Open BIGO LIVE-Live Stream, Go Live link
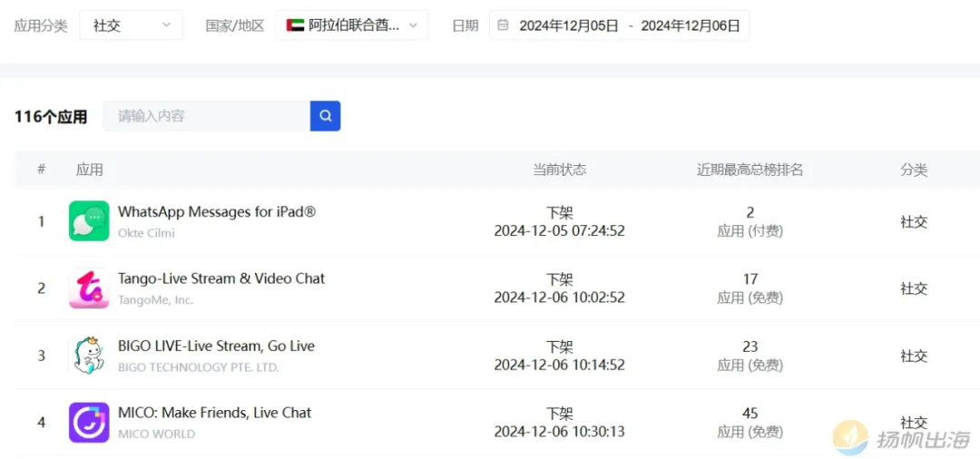This screenshot has width=980, height=459. click(216, 346)
